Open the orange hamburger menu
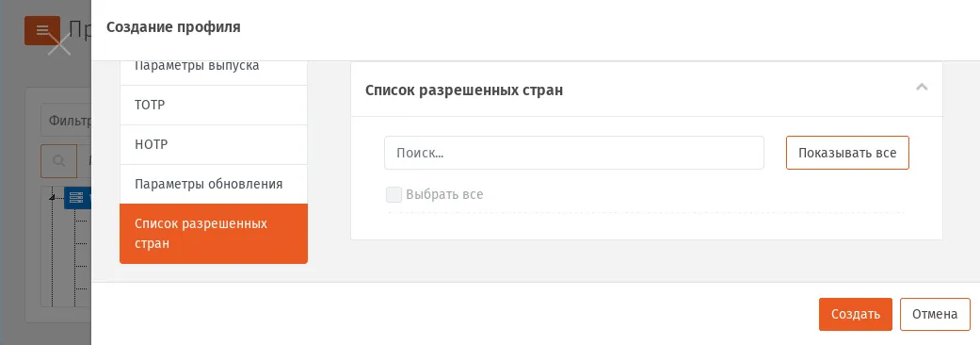Viewport: 980px width, 345px height. click(41, 30)
